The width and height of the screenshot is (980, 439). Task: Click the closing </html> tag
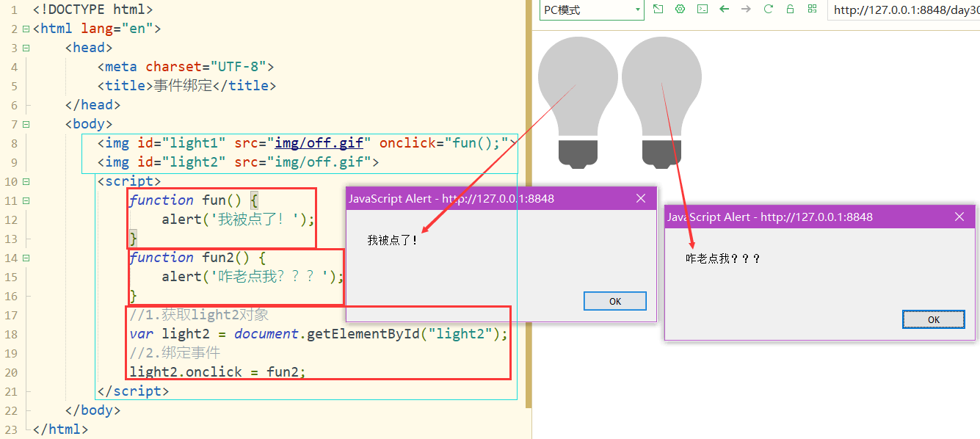61,429
